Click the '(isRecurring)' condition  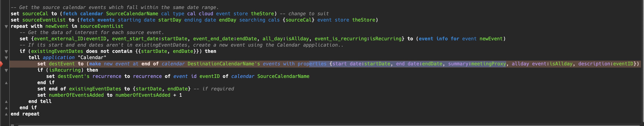(65, 70)
